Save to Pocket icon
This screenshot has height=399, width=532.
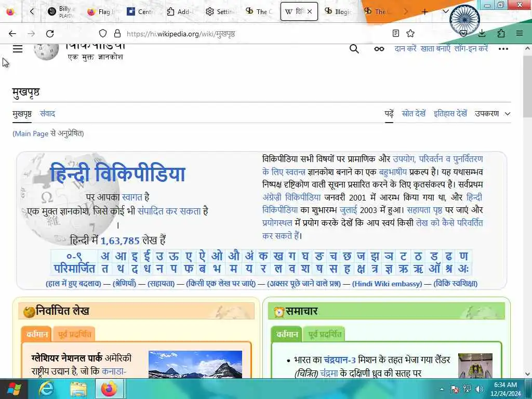[x=463, y=33]
